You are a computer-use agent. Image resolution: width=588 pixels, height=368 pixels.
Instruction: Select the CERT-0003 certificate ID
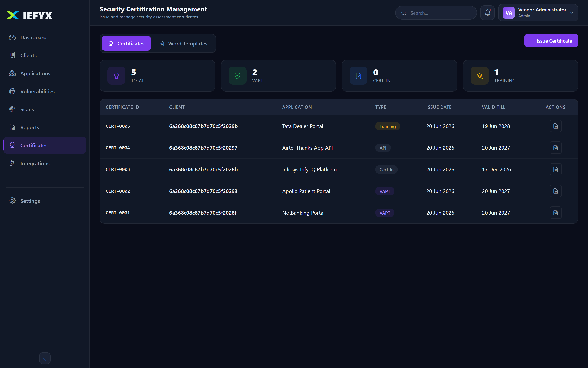[118, 169]
